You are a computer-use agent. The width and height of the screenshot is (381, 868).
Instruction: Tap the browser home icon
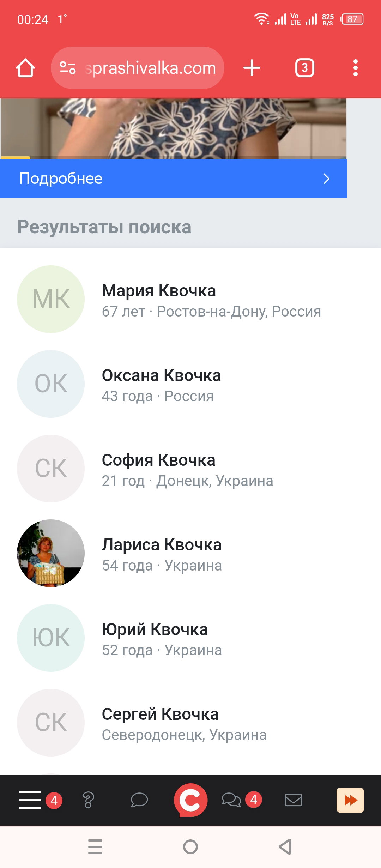click(25, 68)
